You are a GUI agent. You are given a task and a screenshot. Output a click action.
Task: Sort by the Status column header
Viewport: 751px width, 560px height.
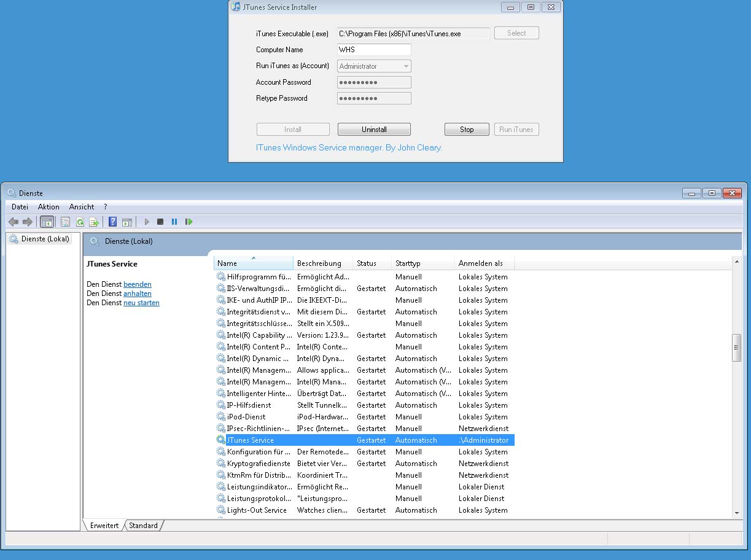coord(372,263)
